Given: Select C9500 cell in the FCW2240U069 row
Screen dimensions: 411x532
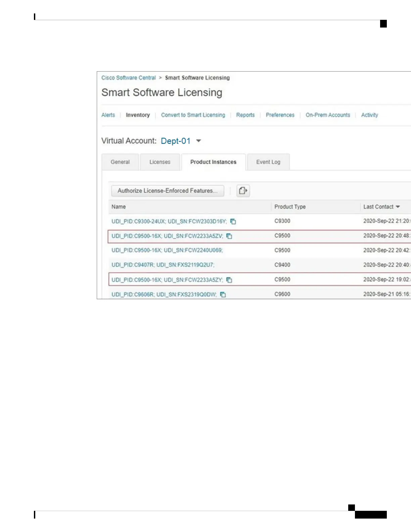Looking at the screenshot, I should pos(282,250).
